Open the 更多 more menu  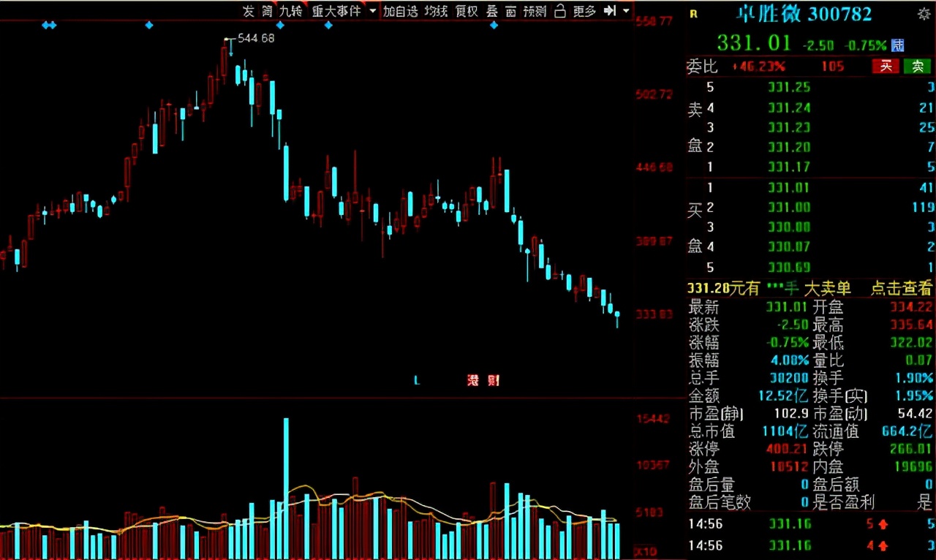click(x=585, y=11)
